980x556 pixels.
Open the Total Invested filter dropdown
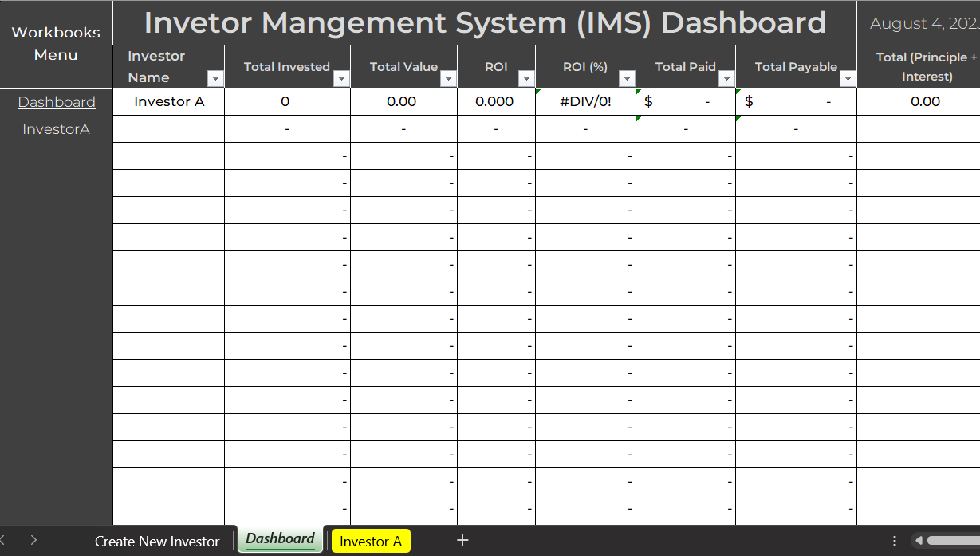coord(341,78)
